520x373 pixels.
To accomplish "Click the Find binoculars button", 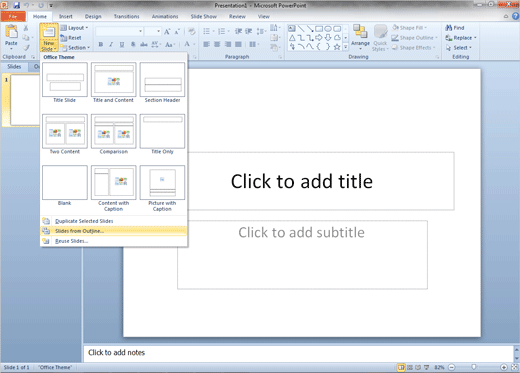I will (455, 28).
